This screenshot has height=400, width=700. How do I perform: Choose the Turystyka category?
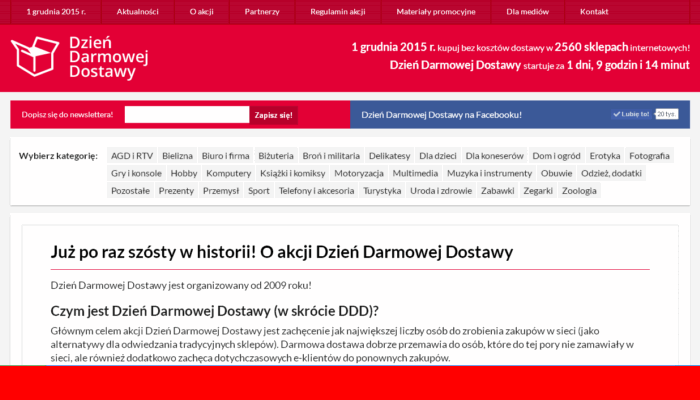(x=382, y=191)
